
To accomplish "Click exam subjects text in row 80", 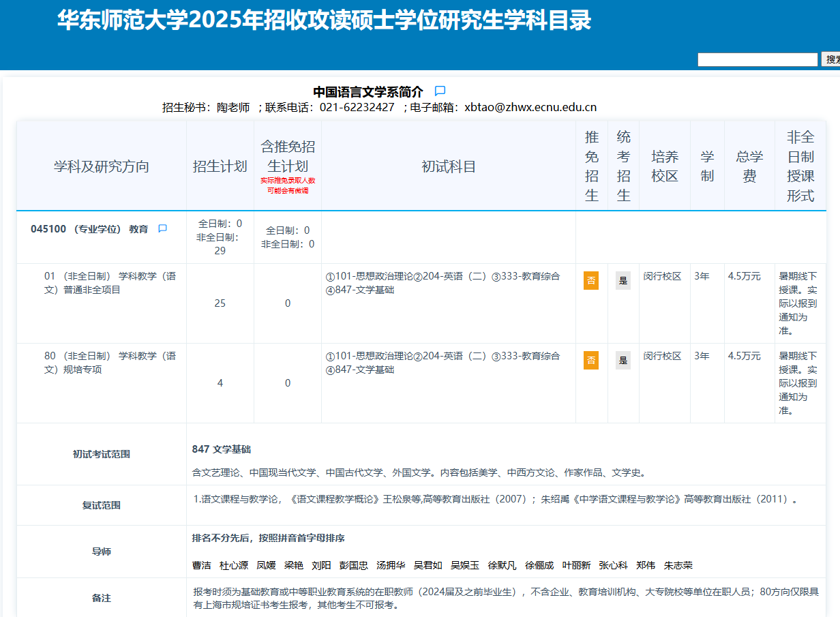I will (x=442, y=363).
